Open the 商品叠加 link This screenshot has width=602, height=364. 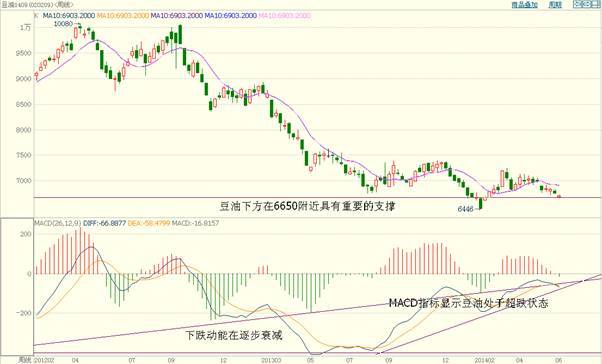524,5
